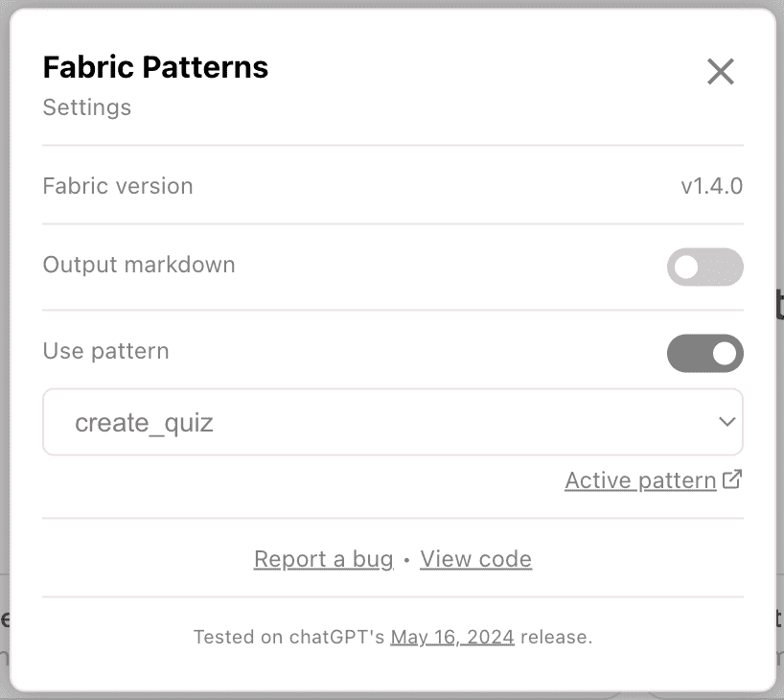Follow the May 16, 2024 release link
Image resolution: width=784 pixels, height=700 pixels.
[451, 637]
